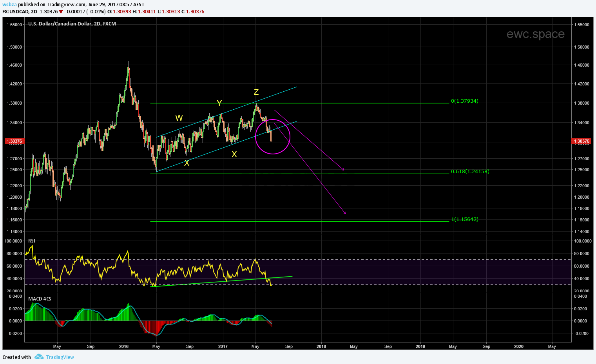Click the red down-triangle price change indicator

pos(61,12)
